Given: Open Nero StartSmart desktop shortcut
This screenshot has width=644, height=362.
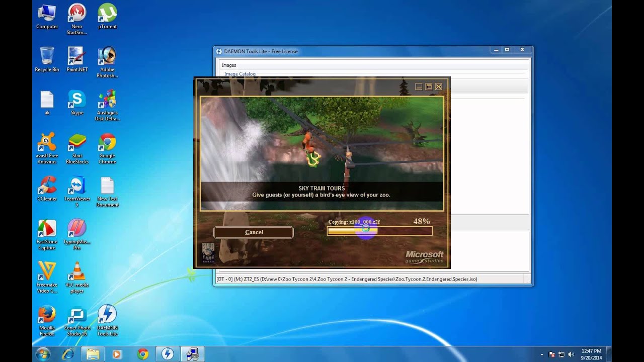Looking at the screenshot, I should (76, 19).
